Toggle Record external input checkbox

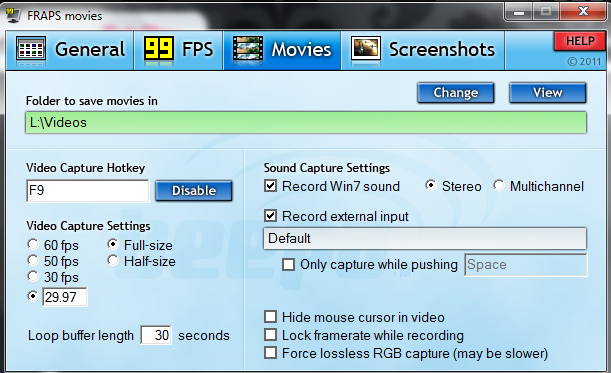(270, 216)
